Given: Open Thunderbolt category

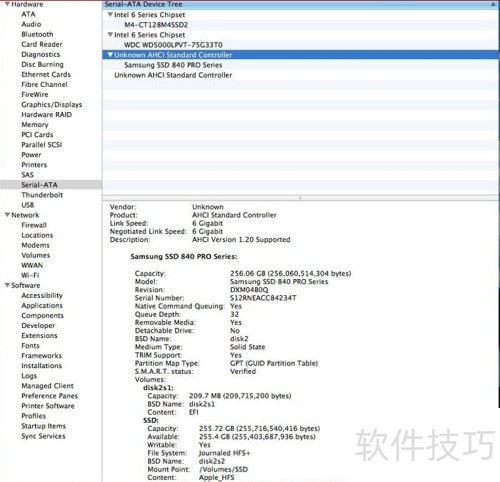Looking at the screenshot, I should click(x=42, y=195).
